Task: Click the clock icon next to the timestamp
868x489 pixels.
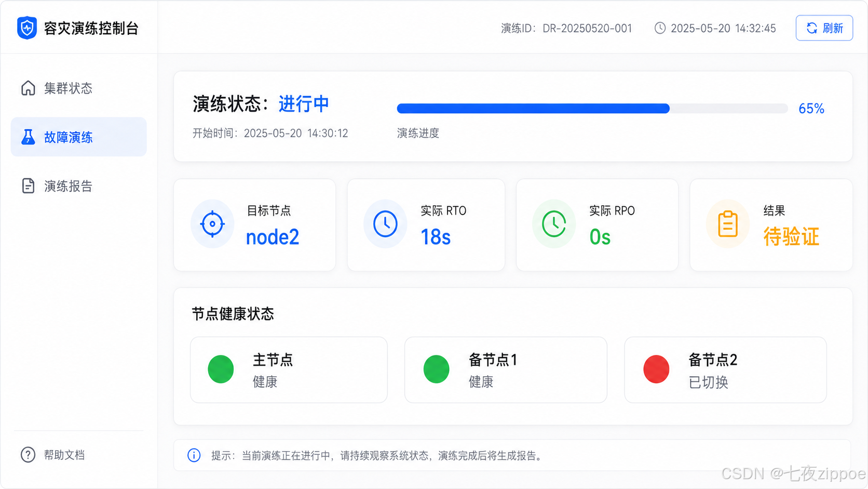Action: (x=660, y=28)
